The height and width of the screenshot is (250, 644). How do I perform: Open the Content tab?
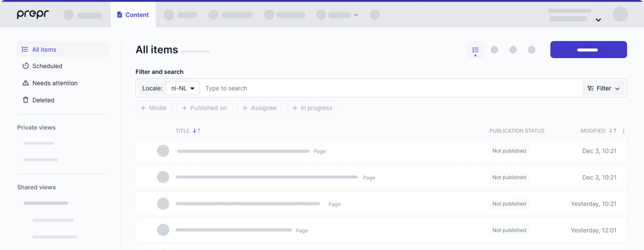[x=133, y=15]
